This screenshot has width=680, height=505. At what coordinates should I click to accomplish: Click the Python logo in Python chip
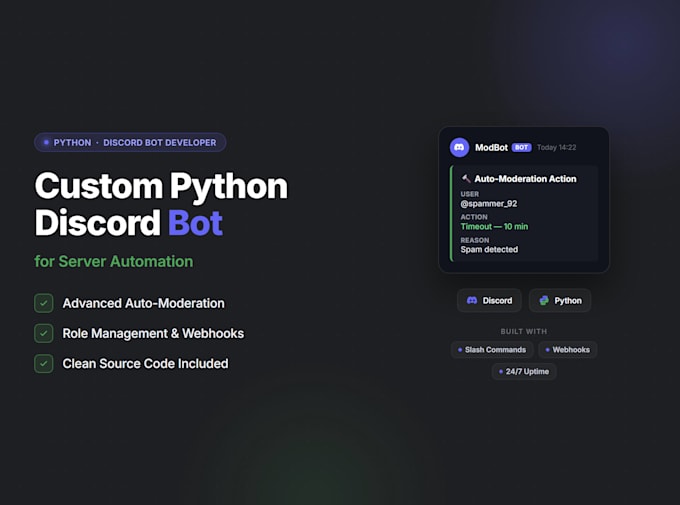pyautogui.click(x=544, y=300)
